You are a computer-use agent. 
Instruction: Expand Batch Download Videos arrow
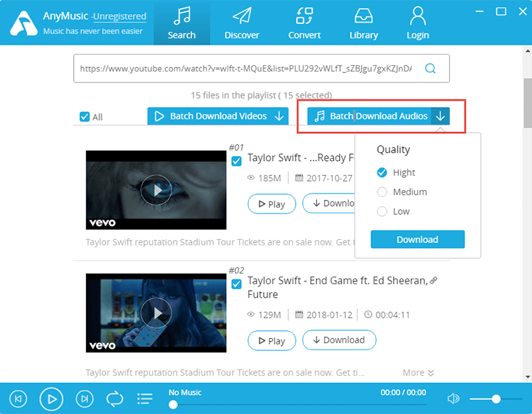point(279,116)
